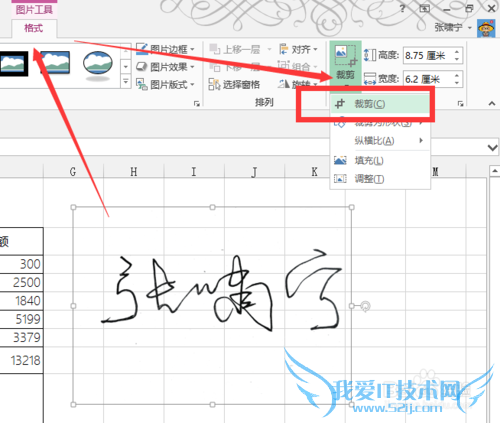The image size is (500, 423).
Task: Click the 填充 fill icon in crop menu
Action: pyautogui.click(x=340, y=161)
